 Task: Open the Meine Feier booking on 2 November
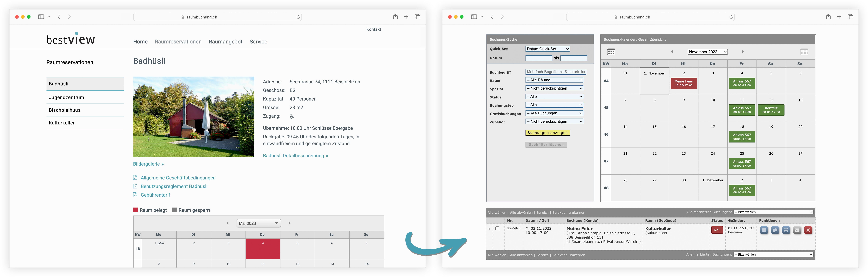point(683,83)
